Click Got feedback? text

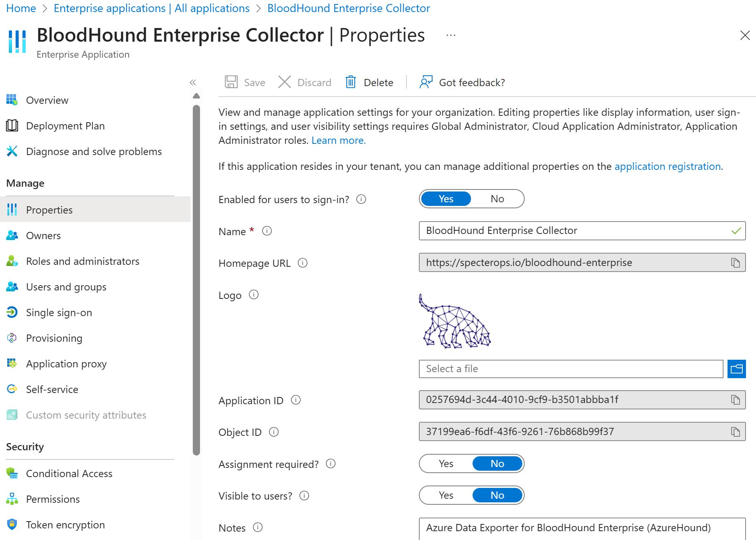click(472, 83)
